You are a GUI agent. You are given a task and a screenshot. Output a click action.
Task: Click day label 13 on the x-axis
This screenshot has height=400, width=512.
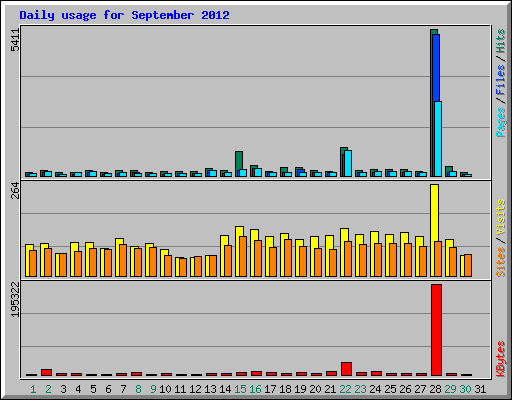click(210, 389)
